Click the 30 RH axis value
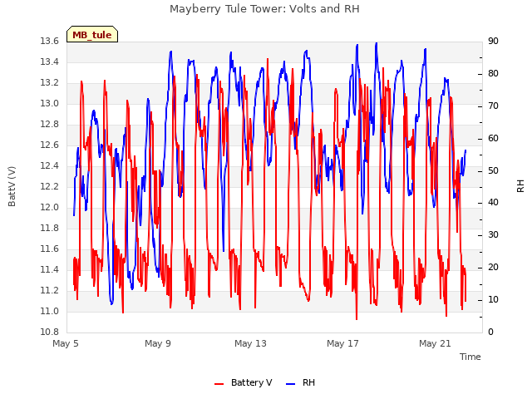532x399 pixels. (493, 234)
